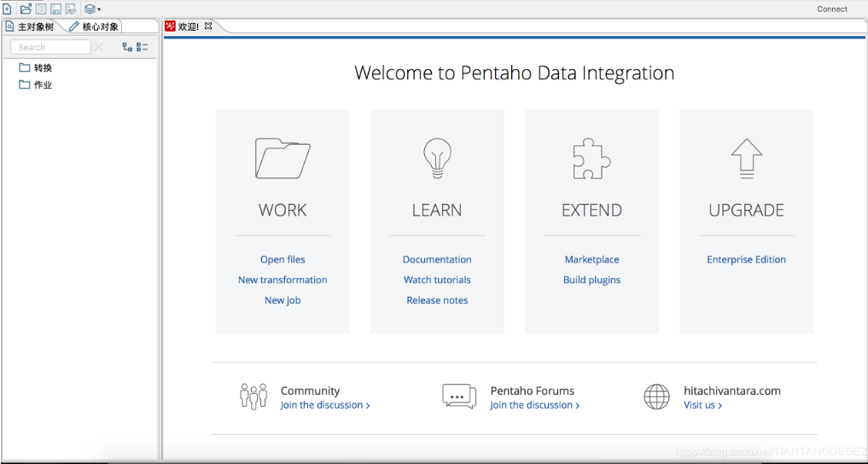The image size is (868, 464).
Task: Click the Watch tutorials link
Action: (437, 280)
